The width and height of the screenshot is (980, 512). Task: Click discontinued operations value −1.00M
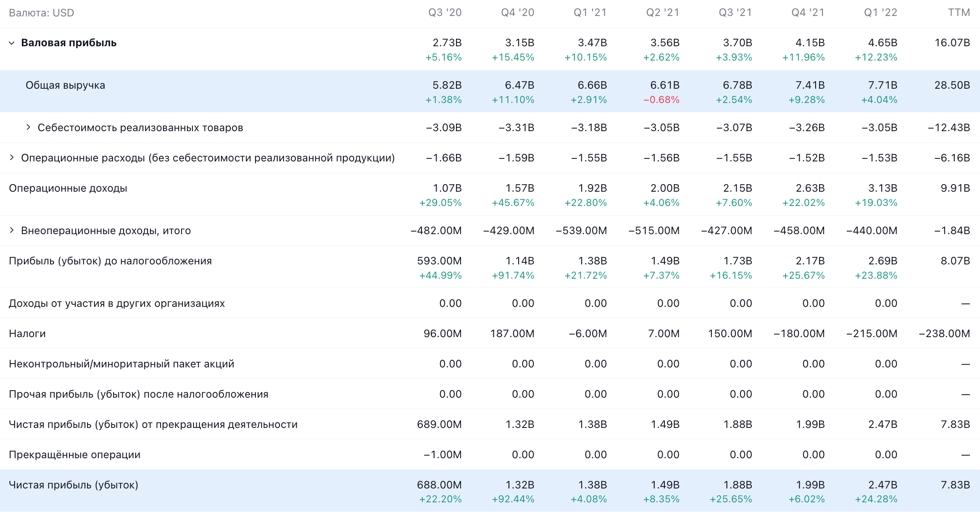coord(443,454)
